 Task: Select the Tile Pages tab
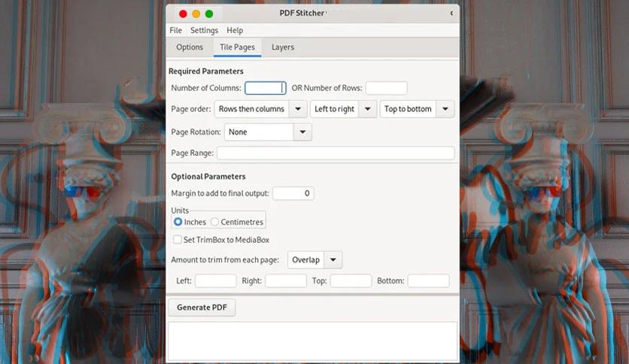pos(237,47)
